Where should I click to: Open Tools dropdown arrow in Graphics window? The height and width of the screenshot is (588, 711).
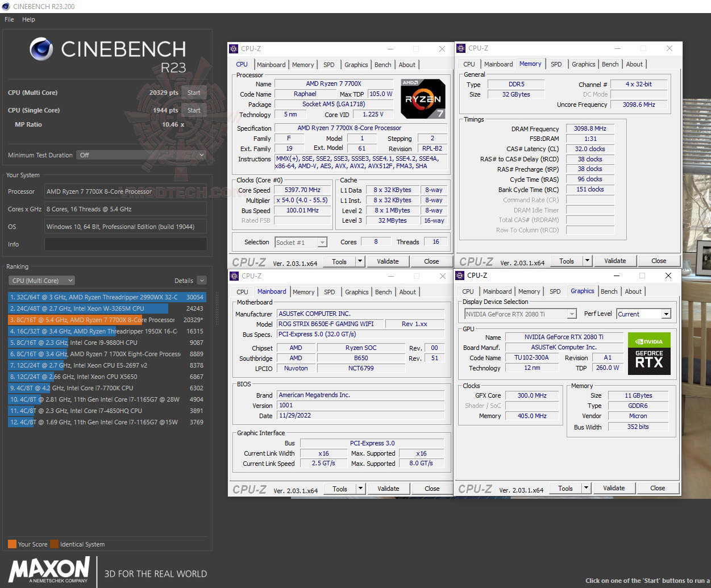click(x=586, y=488)
